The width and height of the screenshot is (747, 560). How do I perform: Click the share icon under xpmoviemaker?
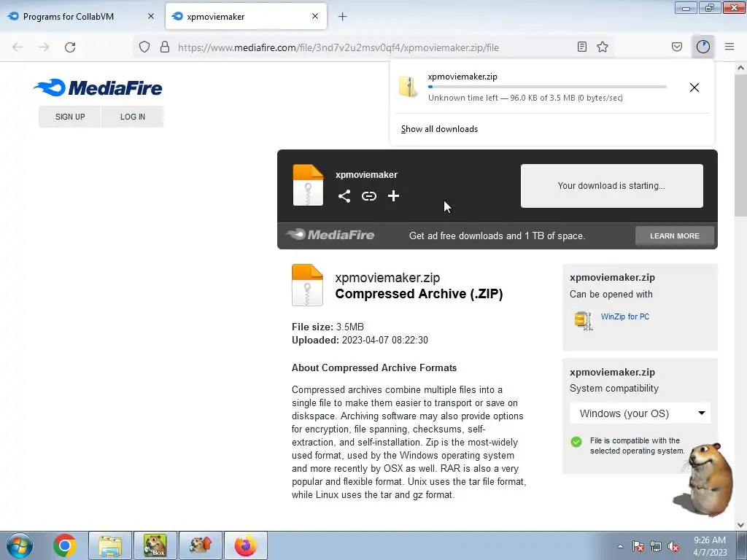point(344,196)
